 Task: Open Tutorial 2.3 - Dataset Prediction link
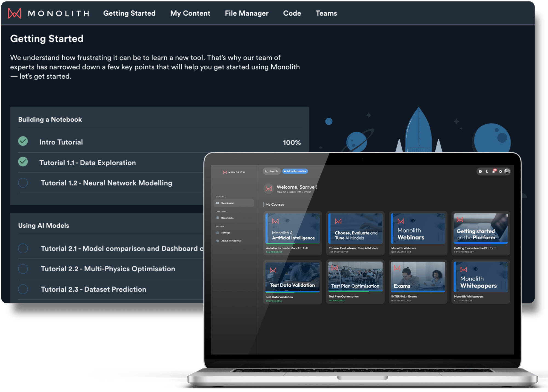[93, 289]
